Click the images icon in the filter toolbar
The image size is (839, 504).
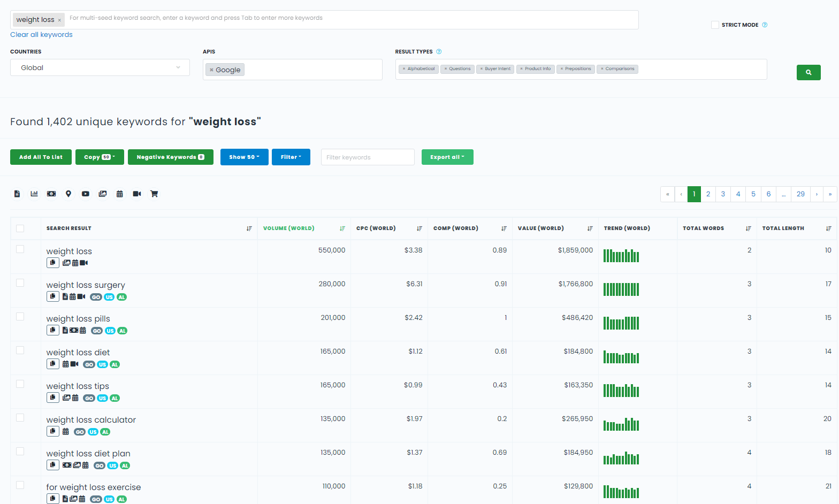coord(103,194)
